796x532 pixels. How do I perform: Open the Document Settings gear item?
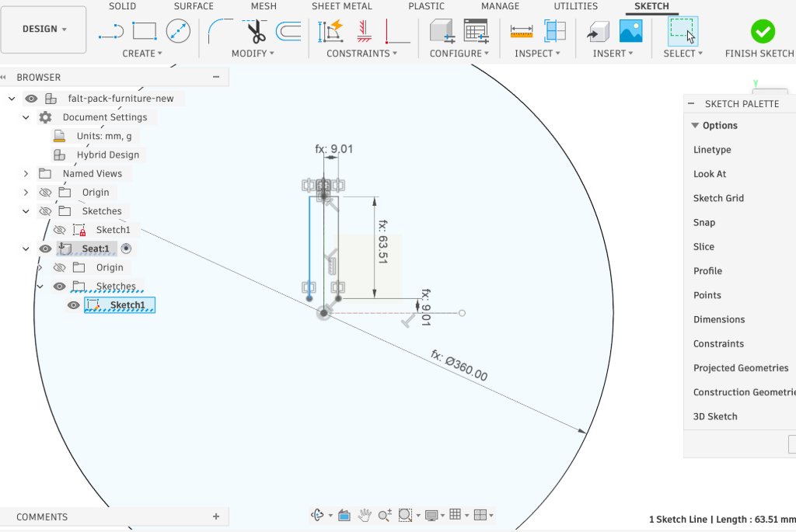pyautogui.click(x=45, y=117)
